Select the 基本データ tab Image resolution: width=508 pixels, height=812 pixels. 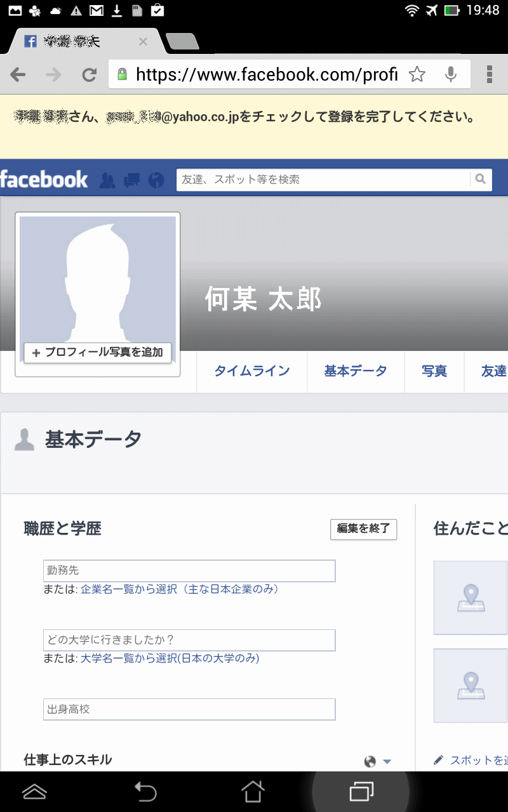[356, 372]
